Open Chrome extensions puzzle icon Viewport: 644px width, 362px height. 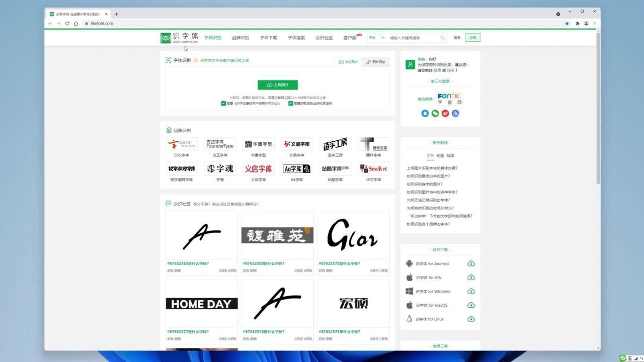coord(577,23)
